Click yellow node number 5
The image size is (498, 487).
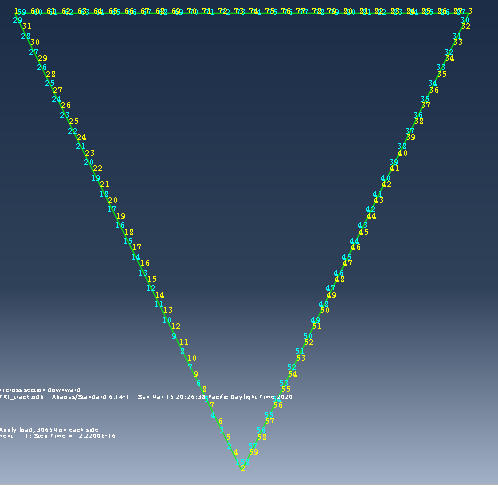pyautogui.click(x=228, y=437)
